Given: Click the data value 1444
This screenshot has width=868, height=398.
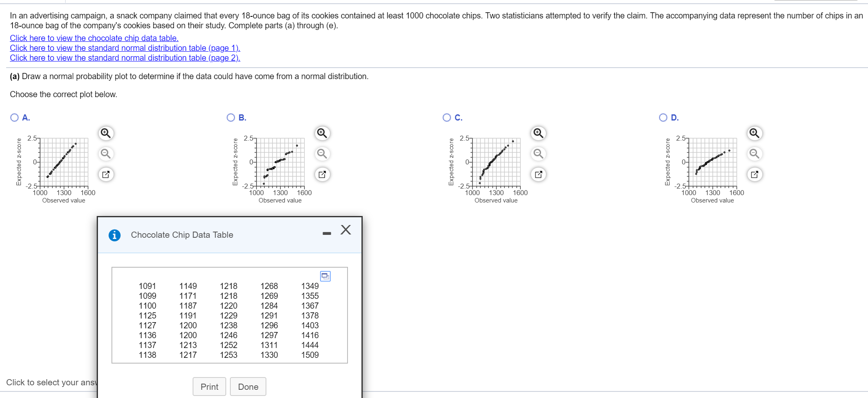Looking at the screenshot, I should pyautogui.click(x=310, y=345).
